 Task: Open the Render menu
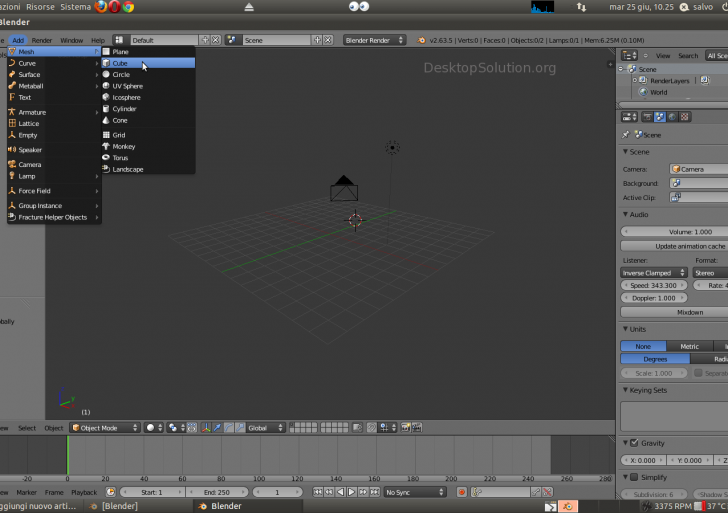click(42, 40)
